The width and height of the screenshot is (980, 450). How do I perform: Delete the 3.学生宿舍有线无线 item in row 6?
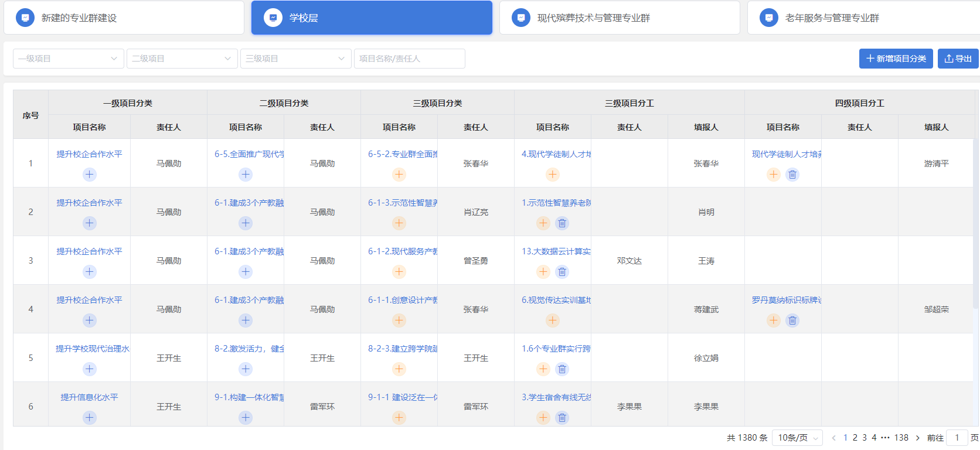point(562,418)
